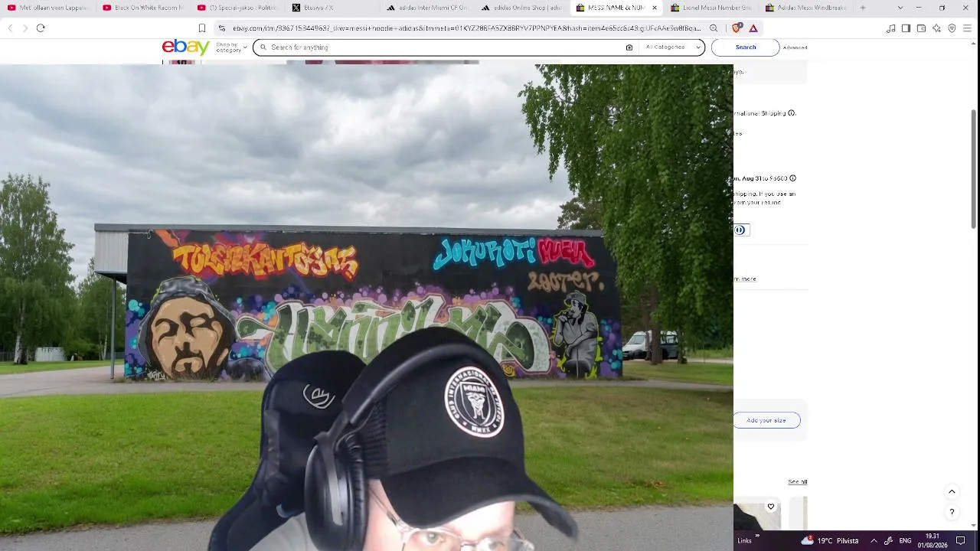
Task: Click the eBay URL address bar
Action: tap(466, 28)
